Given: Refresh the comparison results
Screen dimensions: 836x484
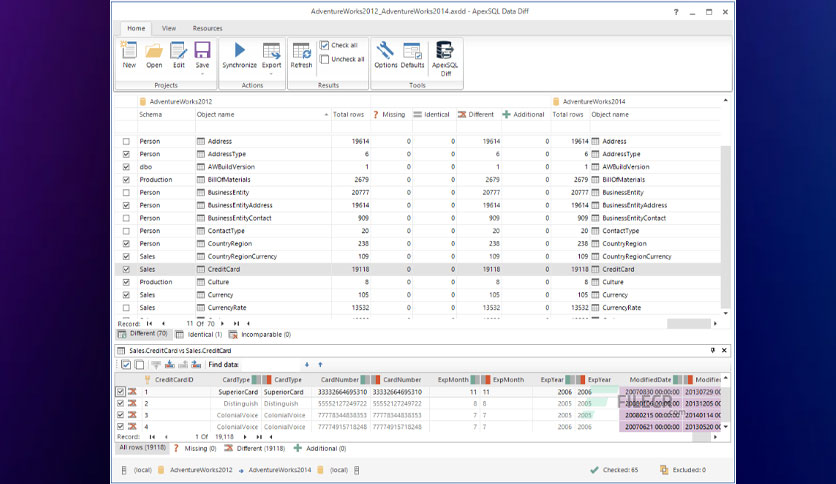Looking at the screenshot, I should tap(301, 55).
